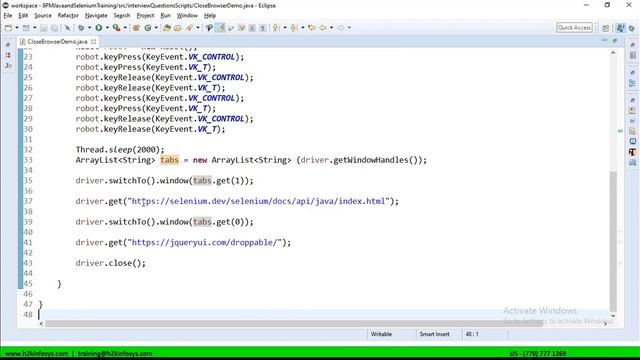
Task: Open the File menu
Action: 8,16
